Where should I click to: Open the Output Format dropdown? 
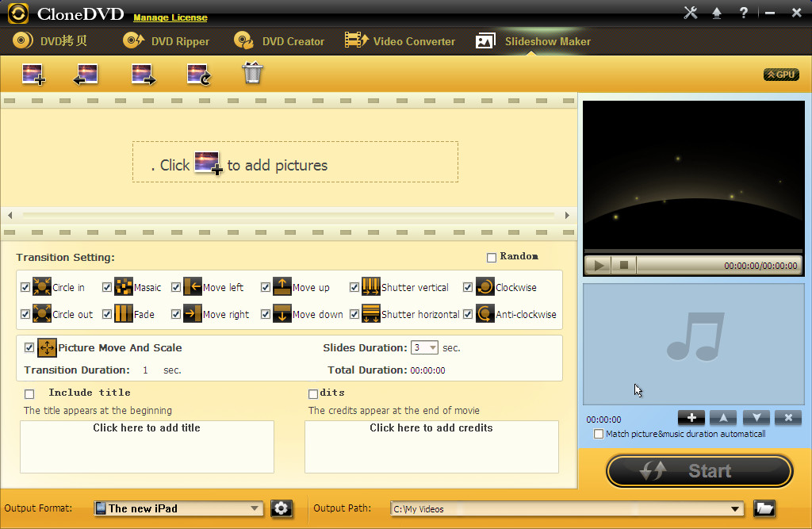255,509
